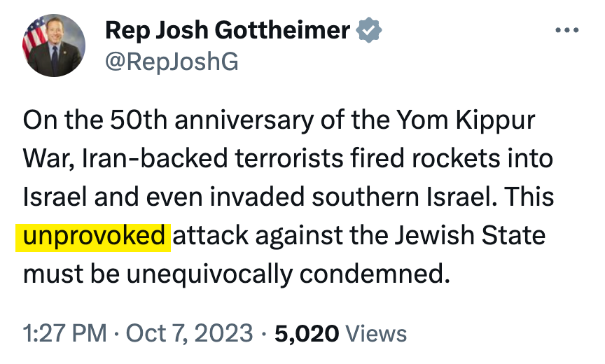Open Rep Josh Gottheimer's profile picture

pyautogui.click(x=53, y=46)
